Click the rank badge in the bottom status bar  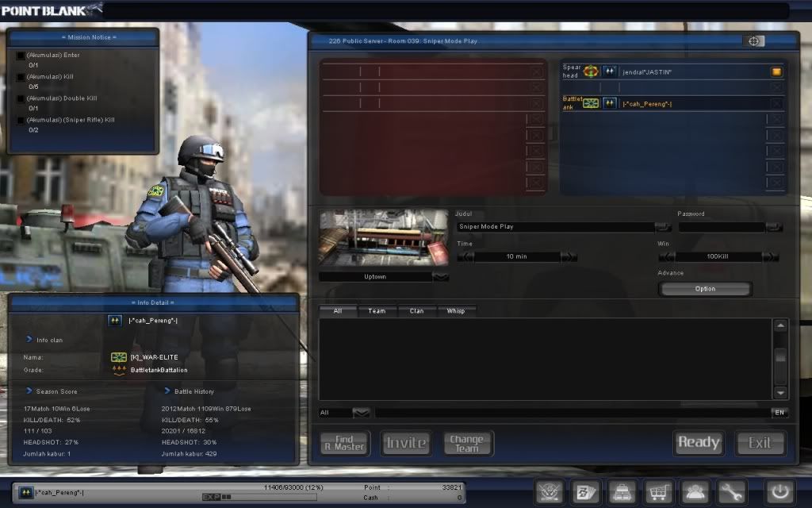point(26,492)
